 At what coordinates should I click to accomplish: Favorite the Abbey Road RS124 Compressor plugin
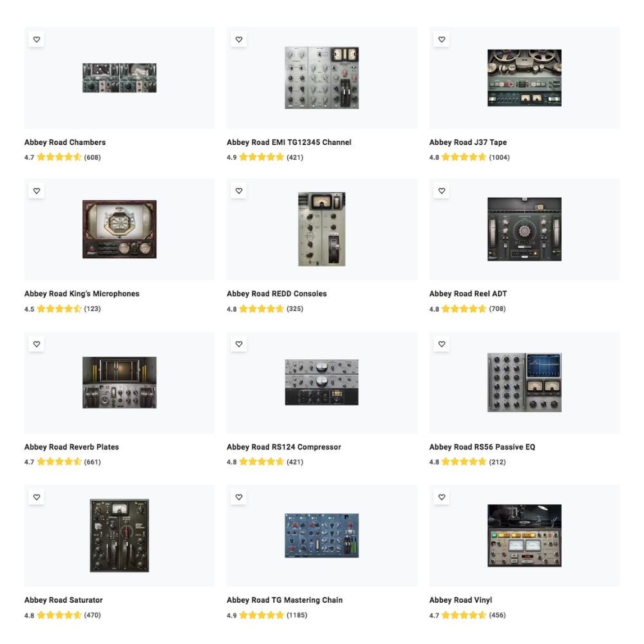(x=239, y=344)
